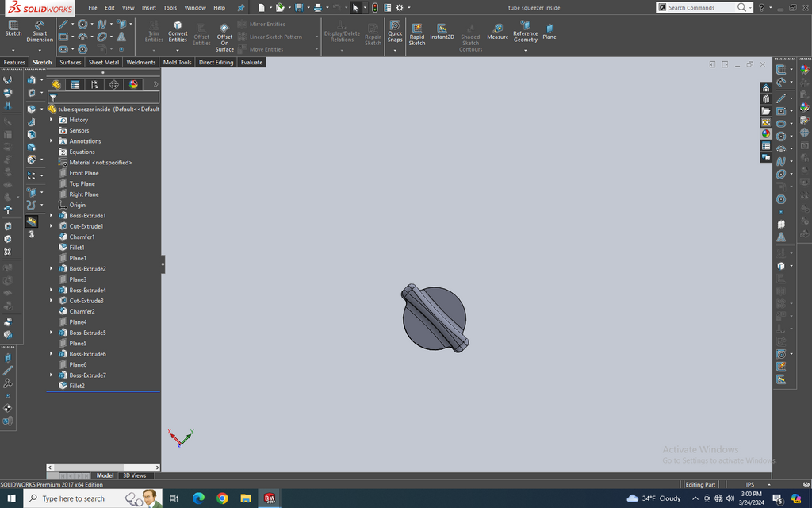Open the Quick Snaps tool
Image resolution: width=812 pixels, height=508 pixels.
395,32
